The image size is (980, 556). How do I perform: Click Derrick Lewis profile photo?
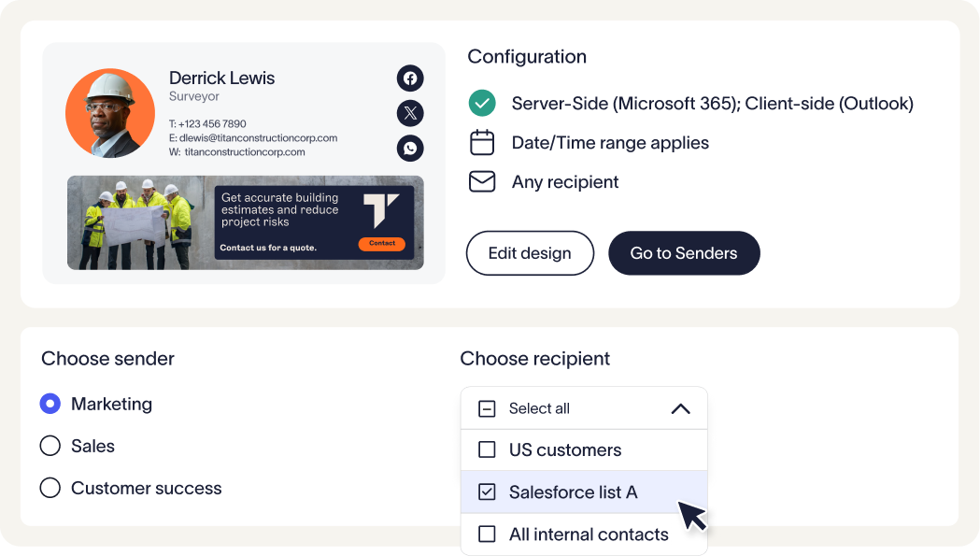(110, 114)
